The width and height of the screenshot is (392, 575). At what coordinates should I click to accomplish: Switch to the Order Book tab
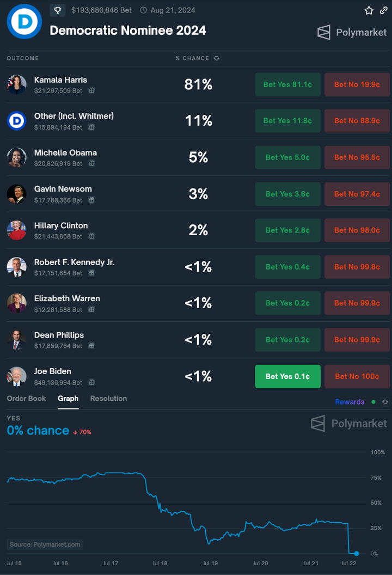tap(26, 399)
